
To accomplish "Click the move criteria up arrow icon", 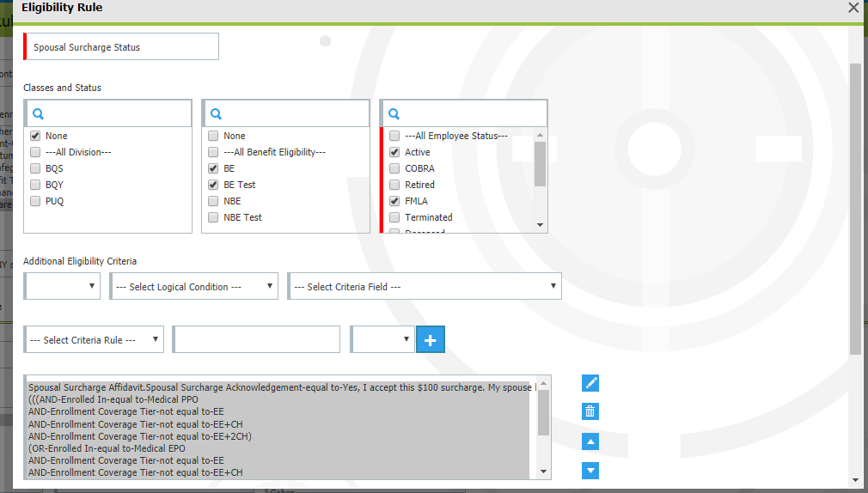I will click(x=590, y=441).
